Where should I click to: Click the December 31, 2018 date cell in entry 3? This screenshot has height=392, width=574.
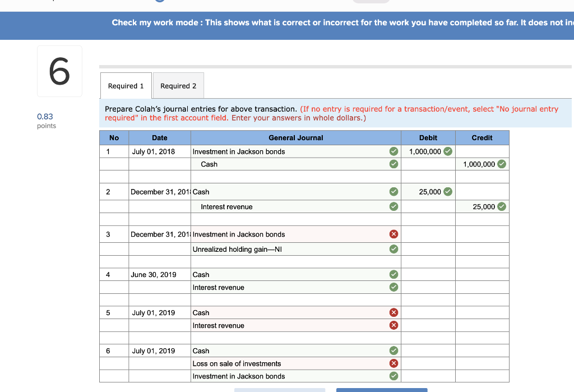point(159,234)
